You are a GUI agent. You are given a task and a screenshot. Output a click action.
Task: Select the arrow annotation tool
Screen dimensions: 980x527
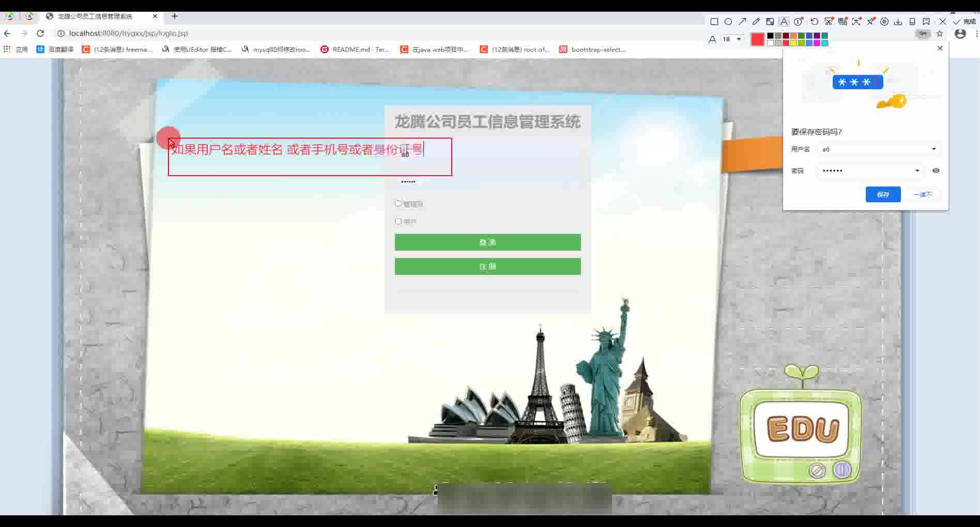pyautogui.click(x=742, y=22)
